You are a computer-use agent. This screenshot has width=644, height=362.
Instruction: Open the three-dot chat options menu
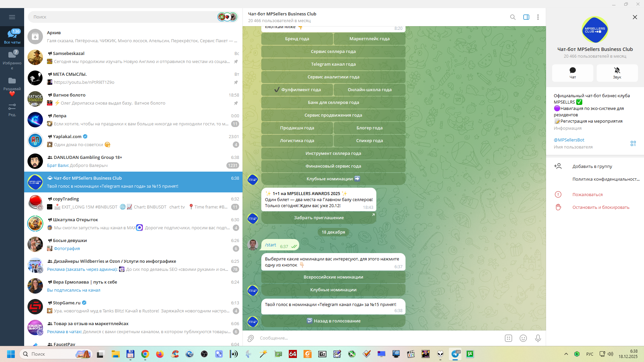click(538, 17)
